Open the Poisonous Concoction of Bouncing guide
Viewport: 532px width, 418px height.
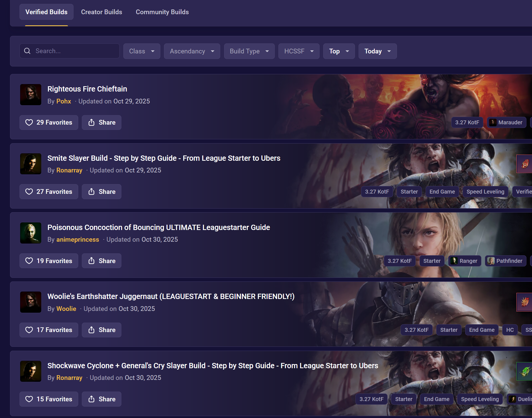(159, 227)
